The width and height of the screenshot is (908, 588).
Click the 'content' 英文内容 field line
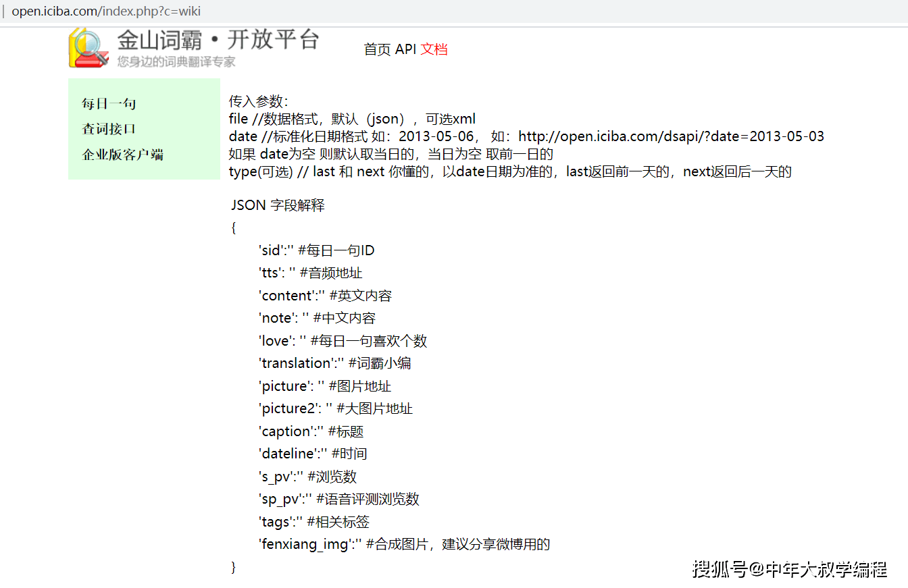325,296
